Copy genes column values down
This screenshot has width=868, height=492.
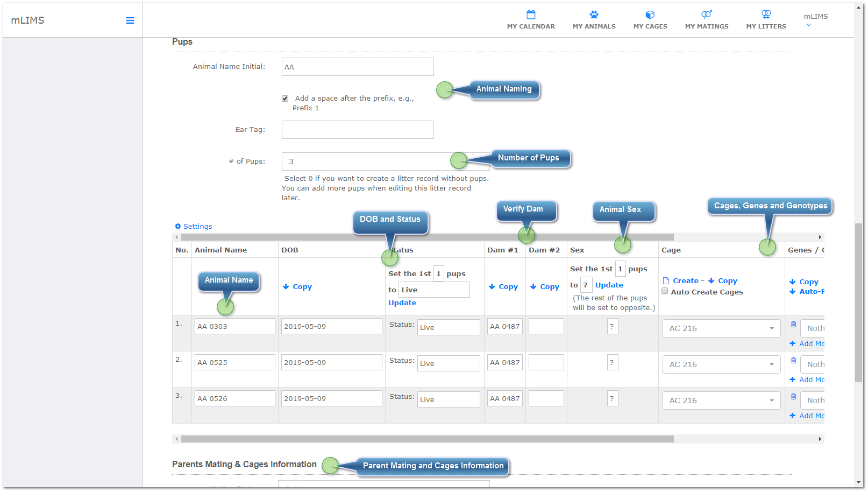(804, 282)
